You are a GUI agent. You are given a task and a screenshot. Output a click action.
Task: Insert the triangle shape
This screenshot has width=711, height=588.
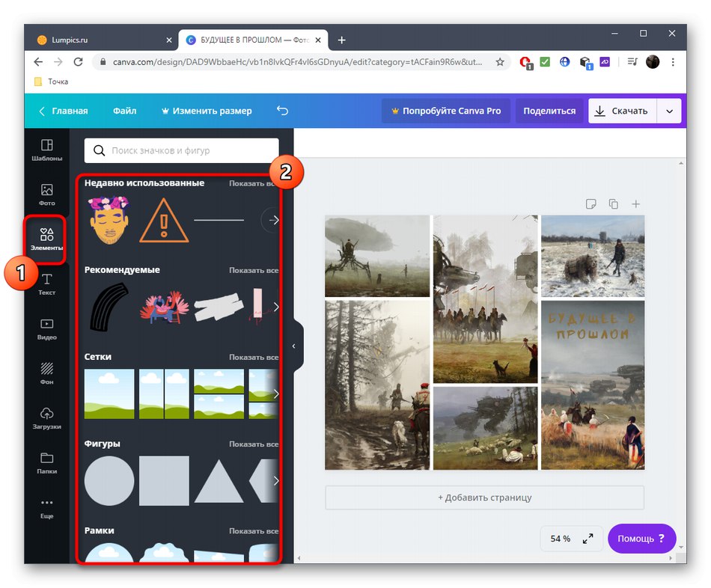pos(219,482)
